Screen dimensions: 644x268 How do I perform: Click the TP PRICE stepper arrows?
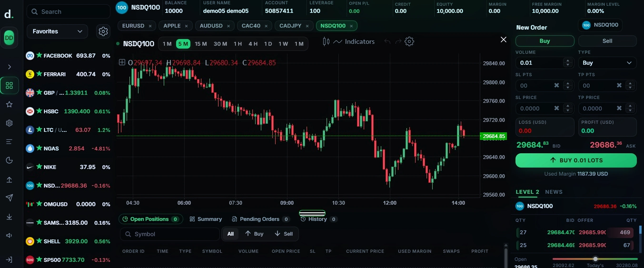pos(630,108)
